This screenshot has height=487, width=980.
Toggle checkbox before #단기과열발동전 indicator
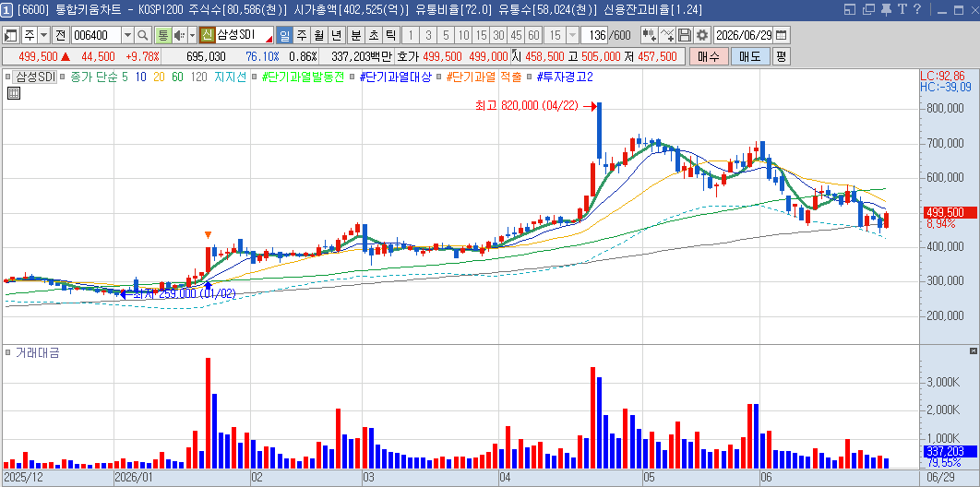(255, 77)
